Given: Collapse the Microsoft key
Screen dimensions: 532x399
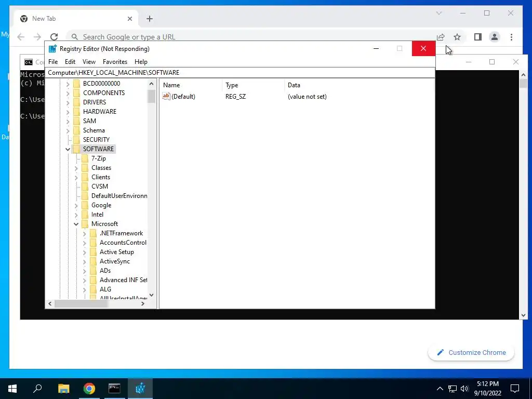Looking at the screenshot, I should (76, 224).
